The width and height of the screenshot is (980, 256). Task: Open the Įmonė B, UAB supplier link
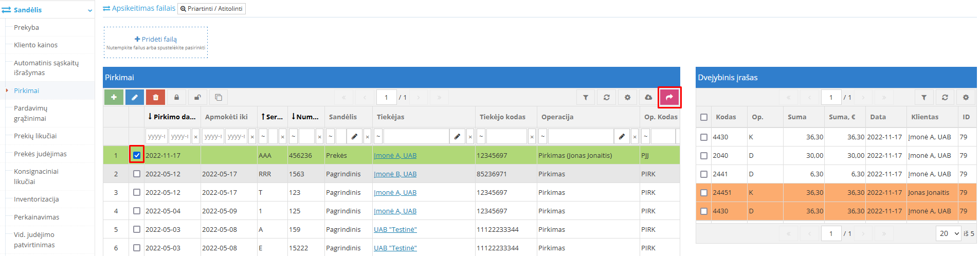coord(395,174)
